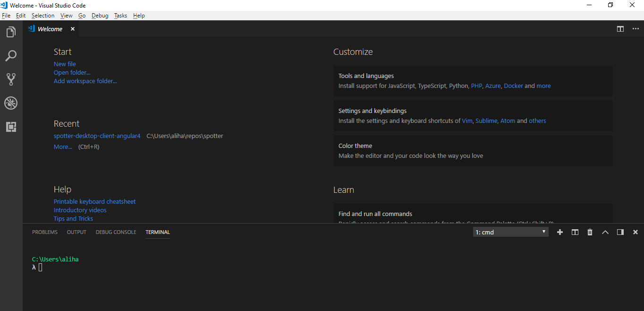
Task: Open Find and run all commands card
Action: point(473,214)
